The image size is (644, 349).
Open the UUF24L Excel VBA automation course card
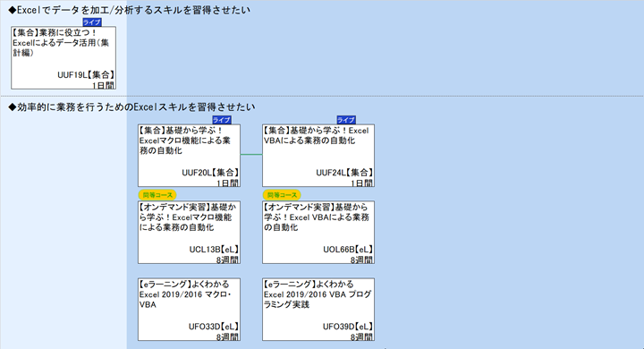pos(318,156)
